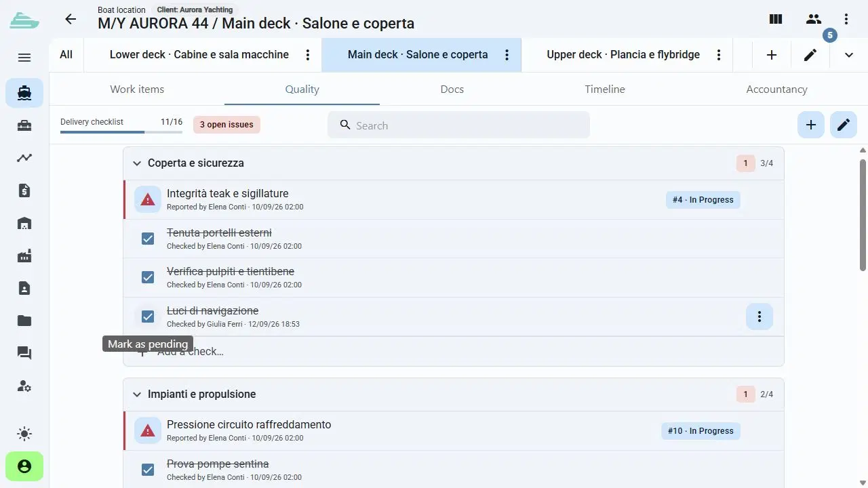
Task: Expand the deck tabs dropdown chevron
Action: coord(849,55)
